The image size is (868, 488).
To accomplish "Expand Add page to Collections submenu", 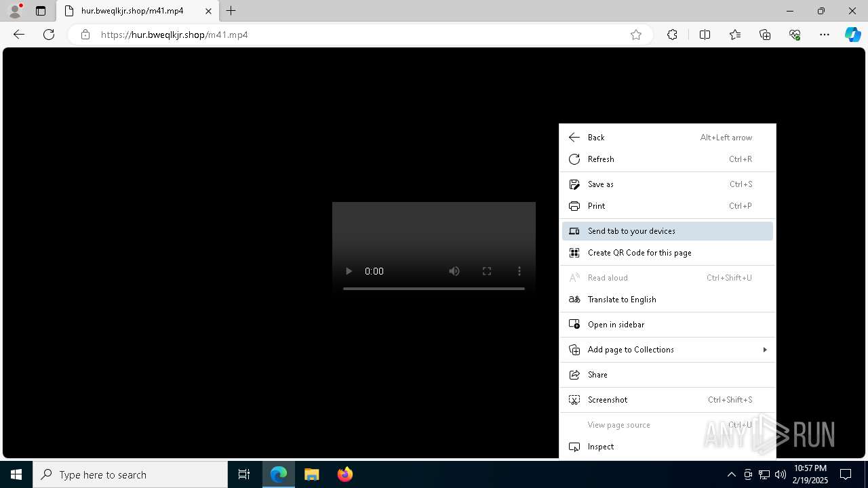I will point(667,350).
